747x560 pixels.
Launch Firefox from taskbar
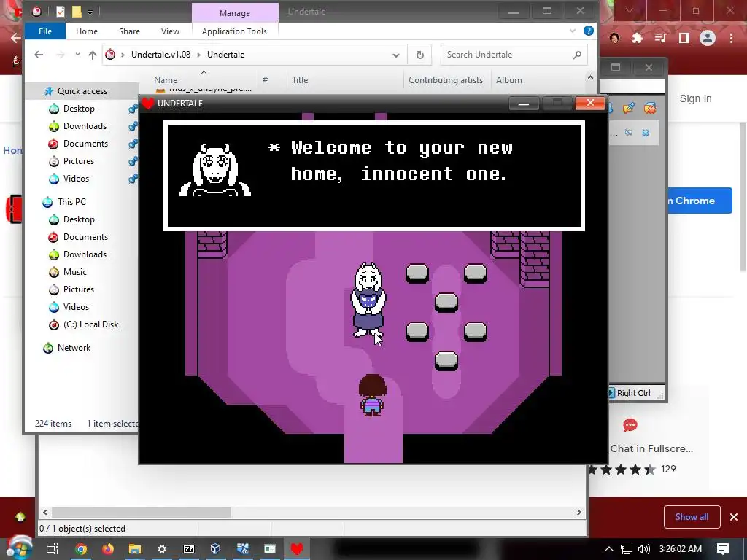(108, 549)
